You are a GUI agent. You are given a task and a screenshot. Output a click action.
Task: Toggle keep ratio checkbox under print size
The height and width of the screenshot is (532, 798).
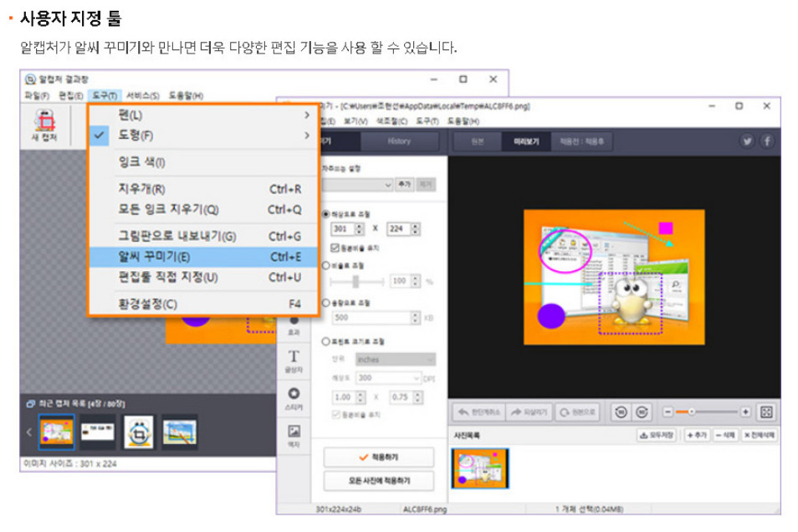[x=336, y=414]
